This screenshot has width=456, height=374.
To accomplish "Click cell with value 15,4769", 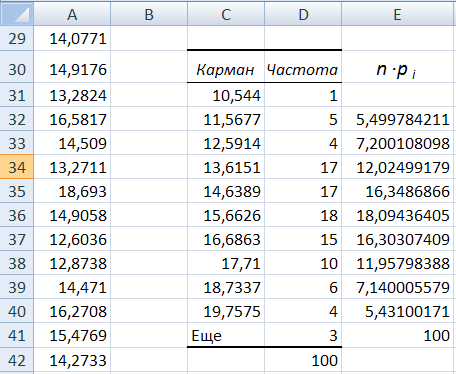I will (72, 335).
